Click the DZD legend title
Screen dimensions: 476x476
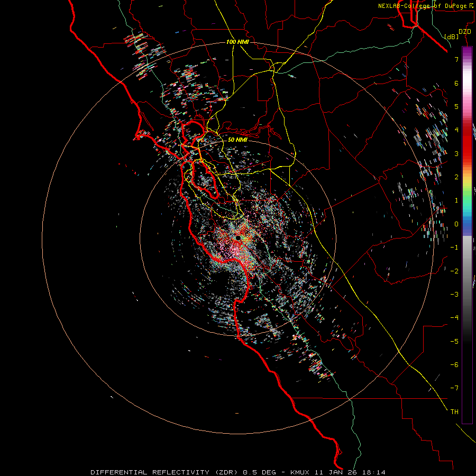pos(465,32)
